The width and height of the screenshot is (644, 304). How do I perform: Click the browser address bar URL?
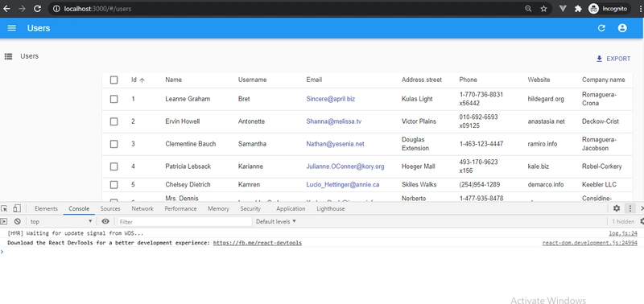[x=97, y=9]
